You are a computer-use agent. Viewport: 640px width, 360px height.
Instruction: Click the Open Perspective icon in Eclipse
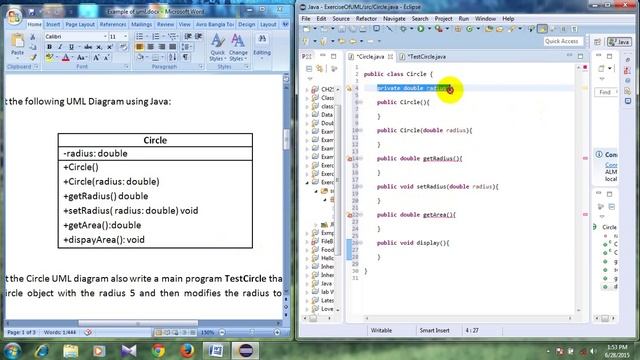(x=597, y=42)
